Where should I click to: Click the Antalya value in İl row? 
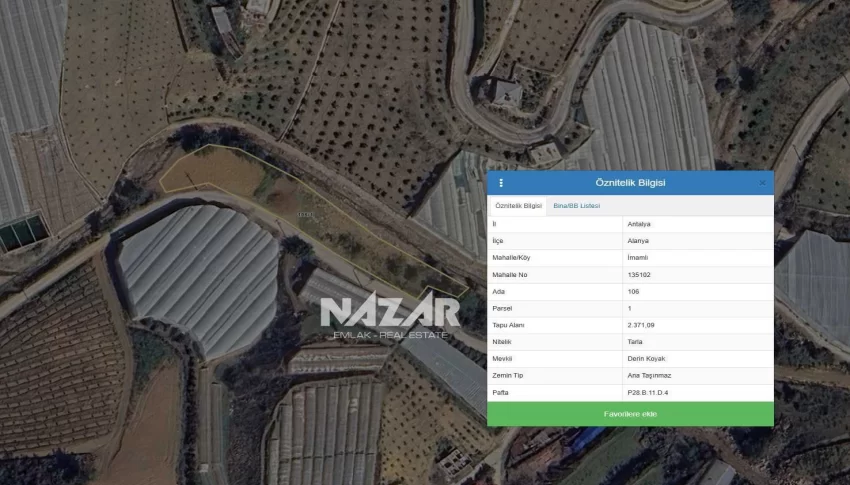click(638, 224)
